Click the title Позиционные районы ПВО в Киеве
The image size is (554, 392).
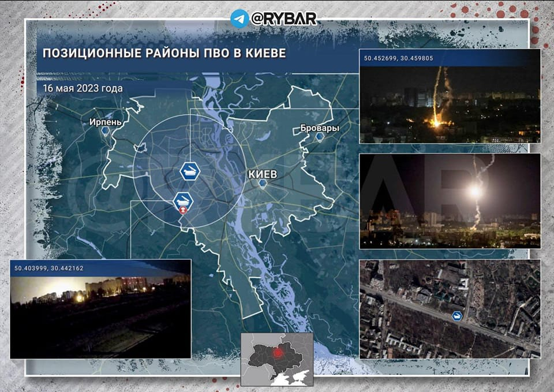[x=164, y=54]
